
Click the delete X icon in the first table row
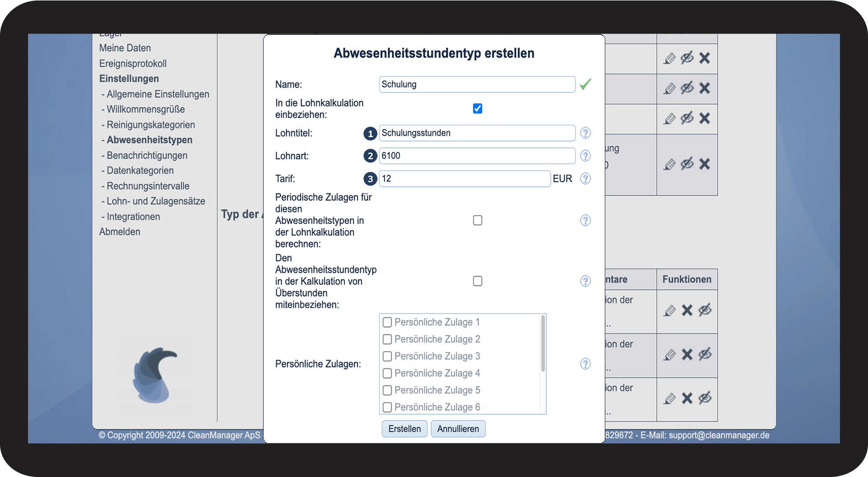point(704,58)
